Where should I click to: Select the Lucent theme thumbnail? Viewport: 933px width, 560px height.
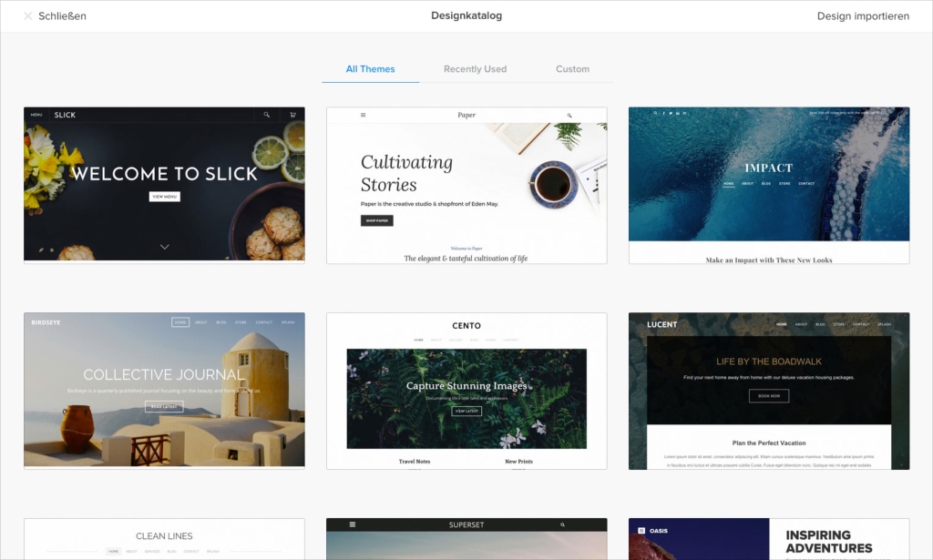[769, 391]
